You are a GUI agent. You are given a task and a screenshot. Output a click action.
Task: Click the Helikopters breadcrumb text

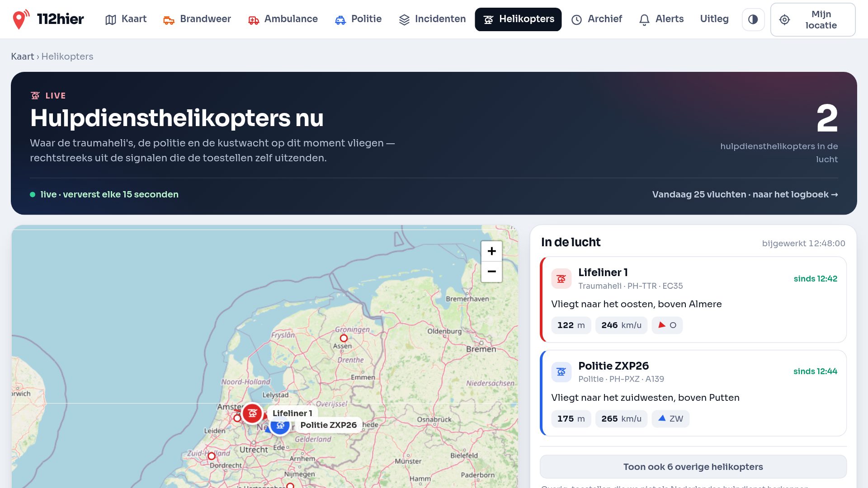tap(67, 56)
